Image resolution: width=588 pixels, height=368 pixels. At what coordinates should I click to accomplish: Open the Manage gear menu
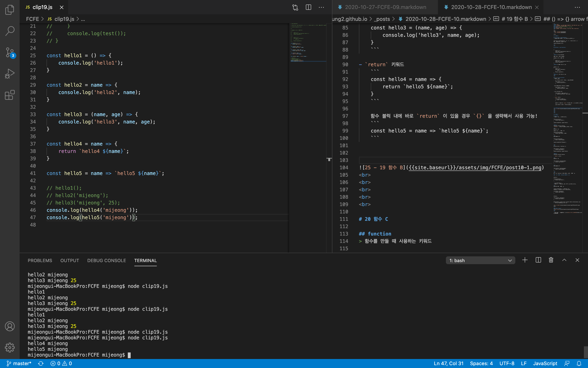[10, 347]
